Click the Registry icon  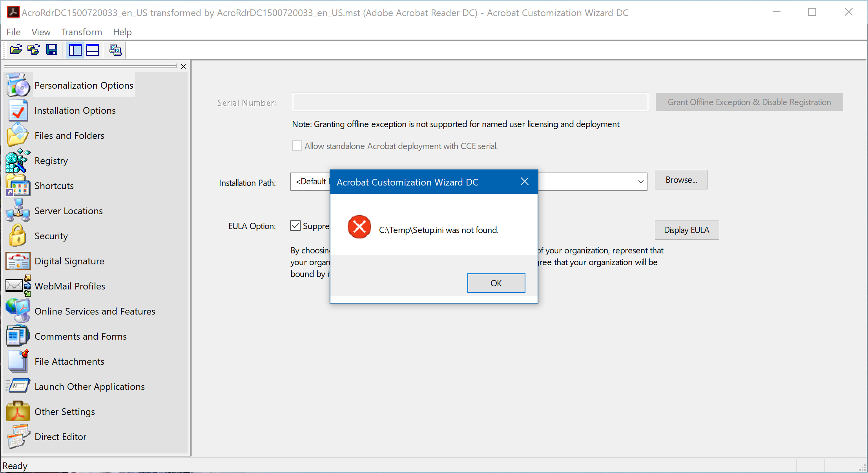point(17,160)
